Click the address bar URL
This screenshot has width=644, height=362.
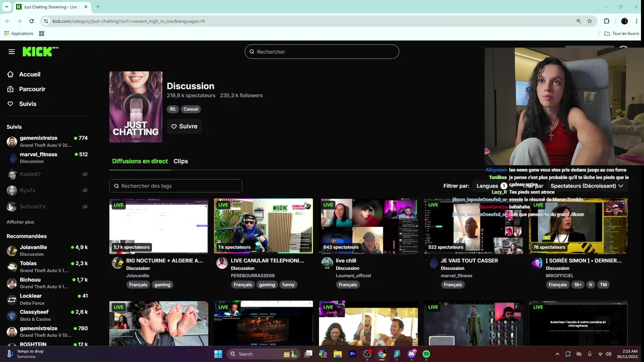[x=128, y=21]
